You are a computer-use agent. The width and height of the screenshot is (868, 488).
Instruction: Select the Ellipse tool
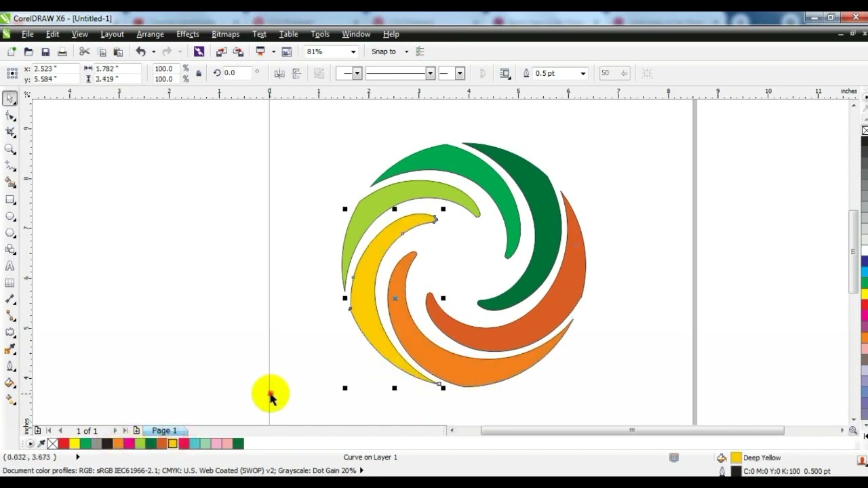coord(10,216)
